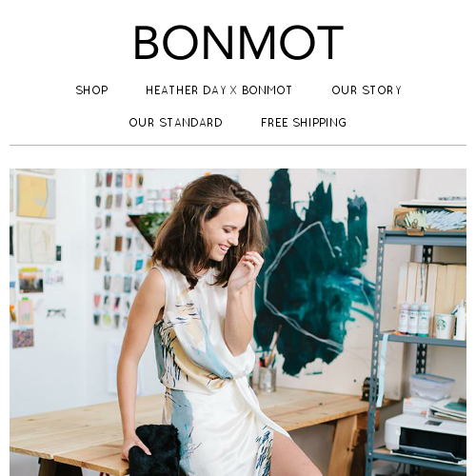Click the eyeglasses sketch on the wall
The width and height of the screenshot is (476, 476).
(56, 313)
